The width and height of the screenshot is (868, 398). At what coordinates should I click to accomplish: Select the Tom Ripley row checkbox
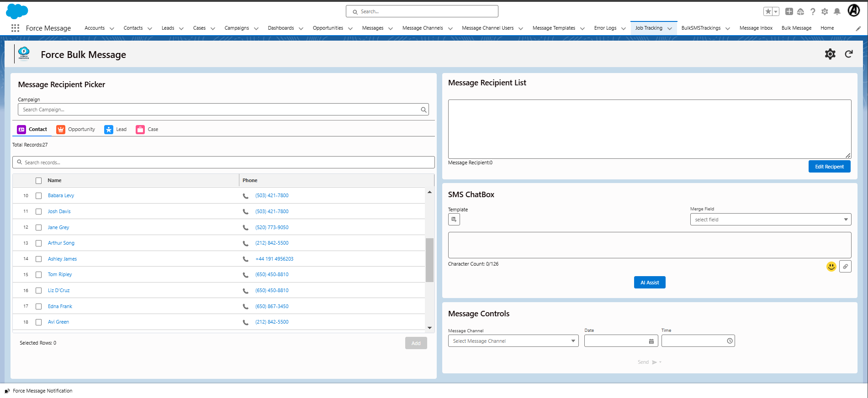pos(39,275)
